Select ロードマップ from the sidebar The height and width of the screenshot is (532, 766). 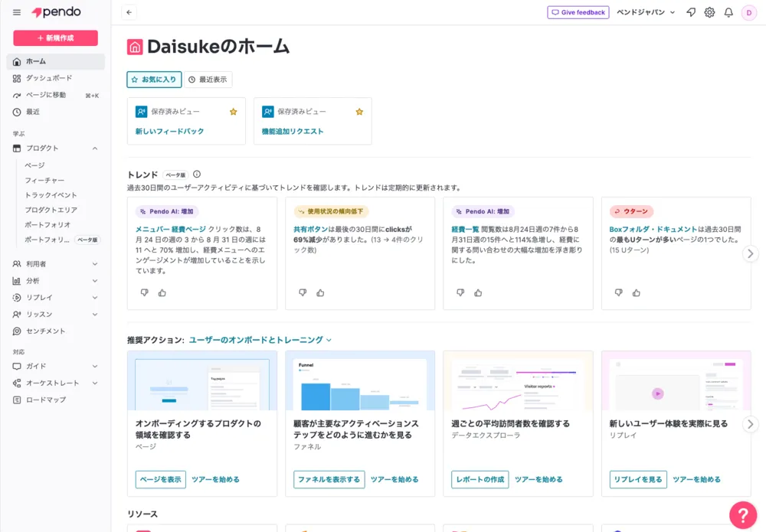point(44,399)
